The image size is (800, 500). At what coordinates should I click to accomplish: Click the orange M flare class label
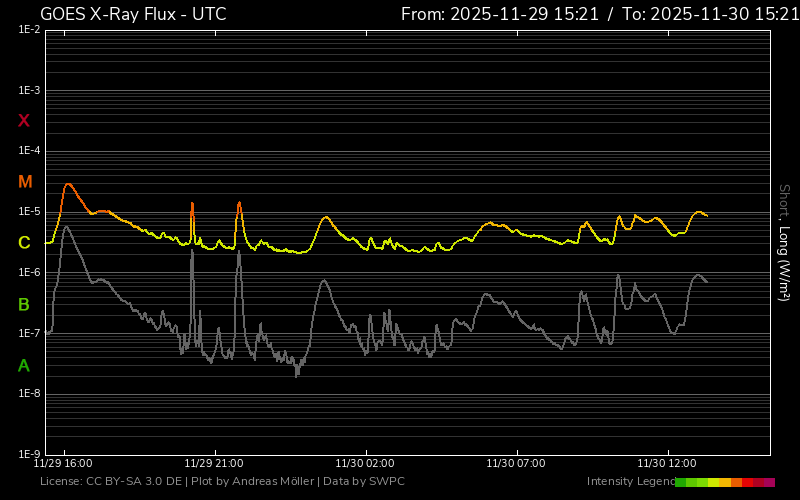(25, 182)
